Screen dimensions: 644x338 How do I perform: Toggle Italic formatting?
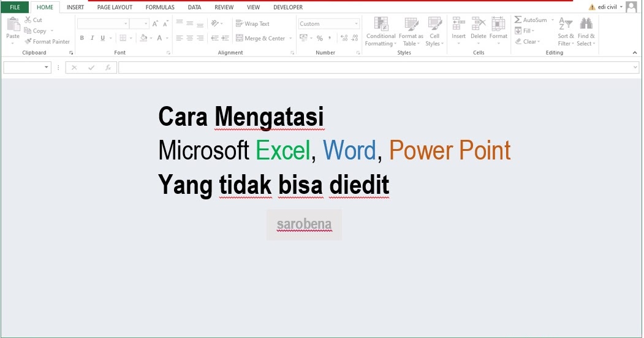pyautogui.click(x=93, y=38)
